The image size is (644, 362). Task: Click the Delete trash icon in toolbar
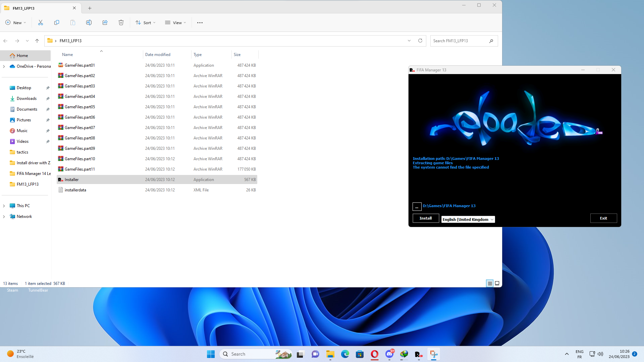point(121,22)
